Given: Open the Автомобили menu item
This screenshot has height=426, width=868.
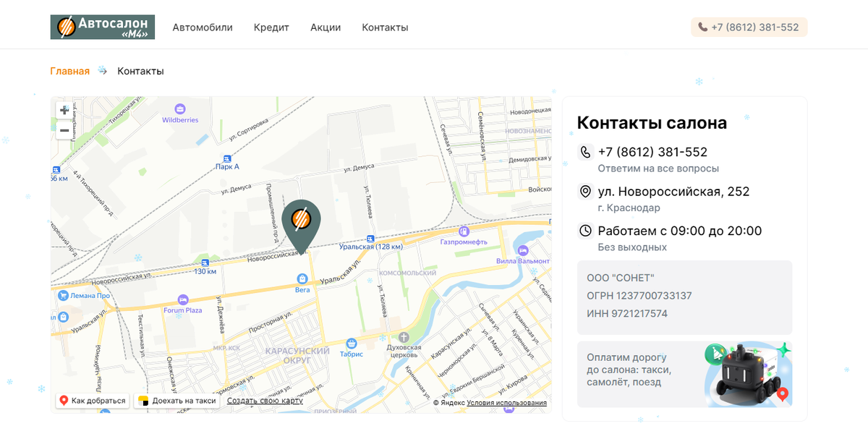Looking at the screenshot, I should tap(203, 27).
